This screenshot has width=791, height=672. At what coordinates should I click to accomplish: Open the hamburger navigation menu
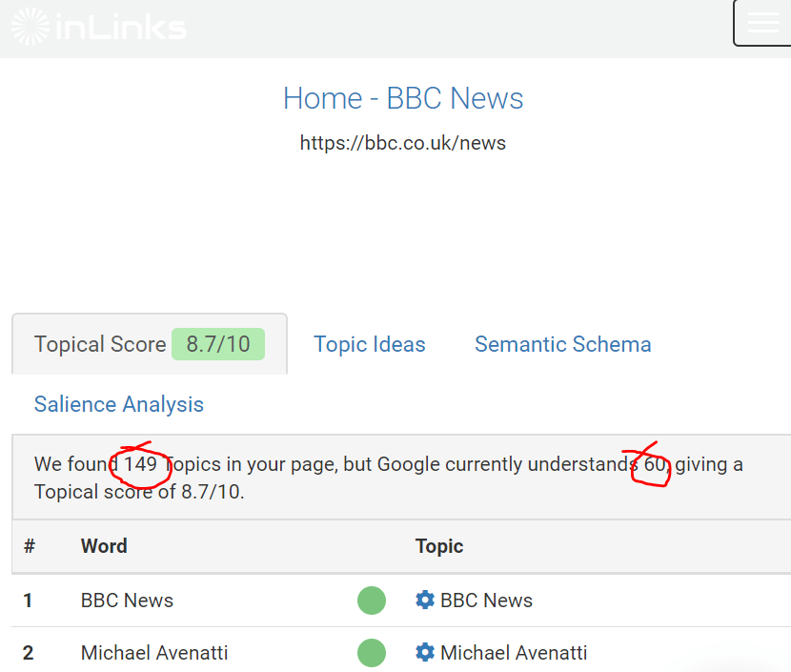(x=762, y=23)
